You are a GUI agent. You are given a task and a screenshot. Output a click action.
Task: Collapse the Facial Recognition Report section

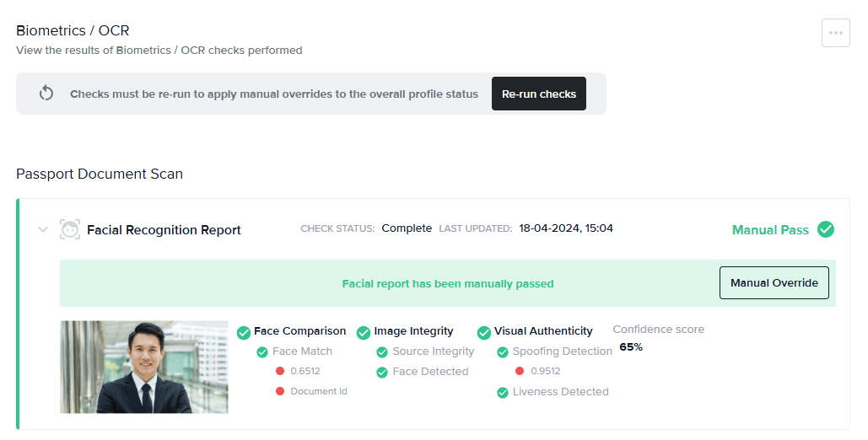(x=43, y=229)
